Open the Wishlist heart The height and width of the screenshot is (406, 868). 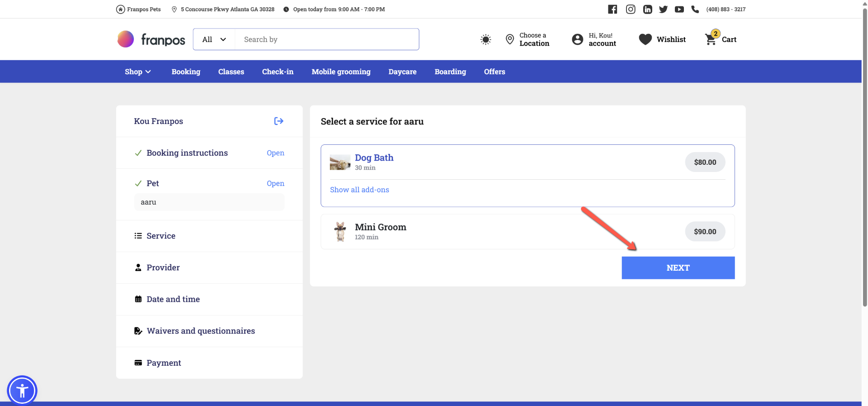click(645, 39)
